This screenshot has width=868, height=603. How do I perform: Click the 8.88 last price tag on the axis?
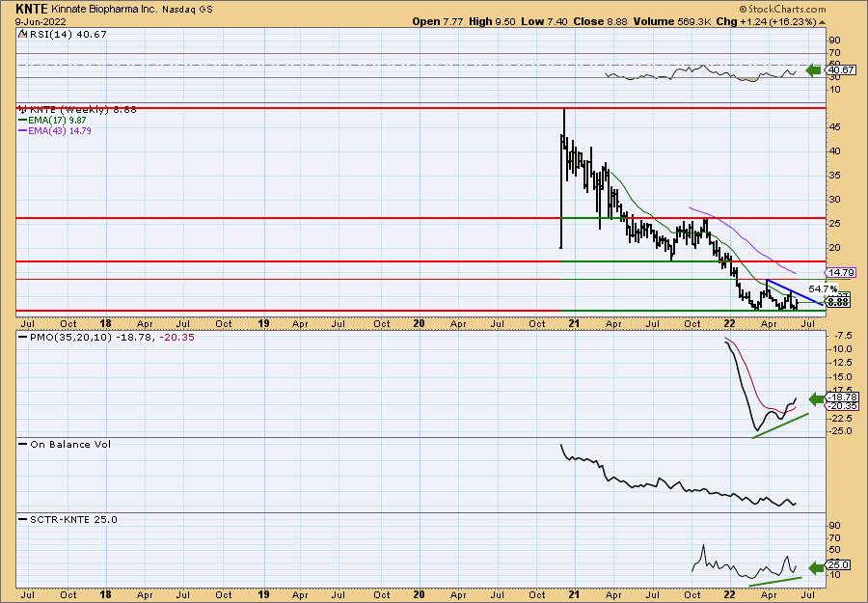[x=839, y=302]
